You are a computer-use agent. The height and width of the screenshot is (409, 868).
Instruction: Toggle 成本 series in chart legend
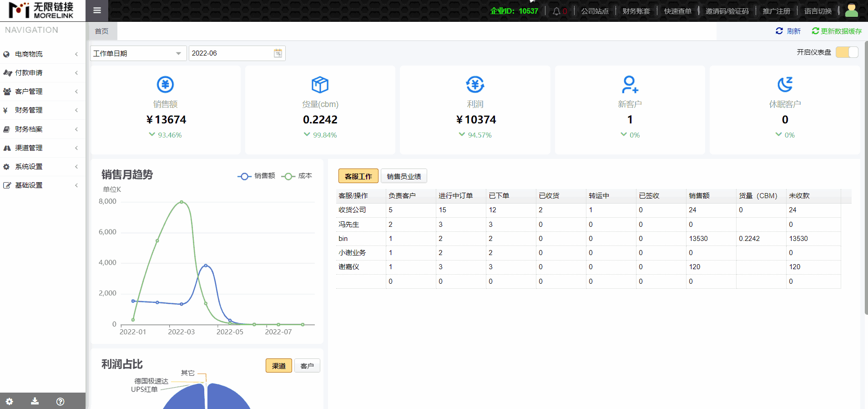297,176
